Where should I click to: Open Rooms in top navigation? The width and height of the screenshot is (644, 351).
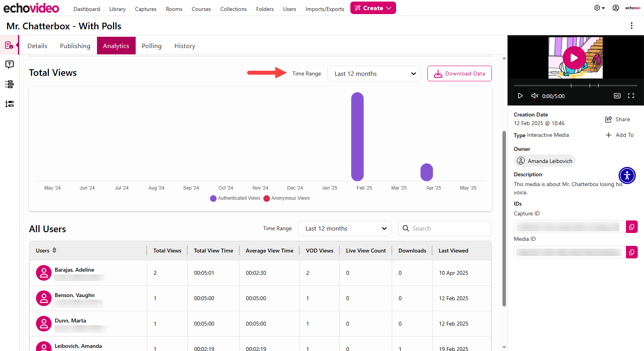click(x=174, y=9)
